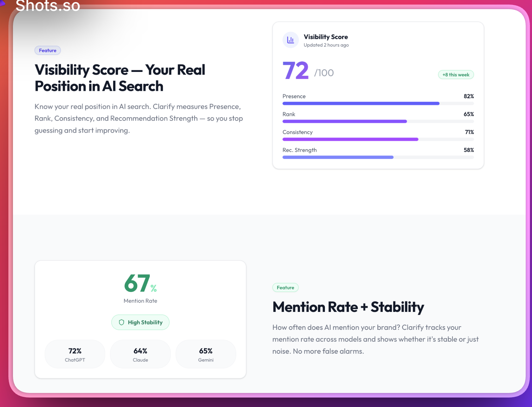The image size is (532, 407).
Task: Expand the Visibility Score card
Action: click(378, 95)
